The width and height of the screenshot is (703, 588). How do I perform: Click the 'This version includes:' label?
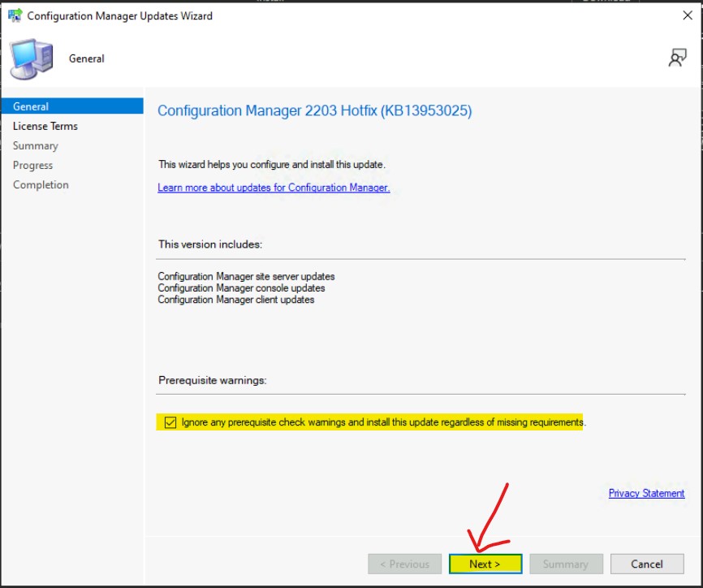(210, 244)
